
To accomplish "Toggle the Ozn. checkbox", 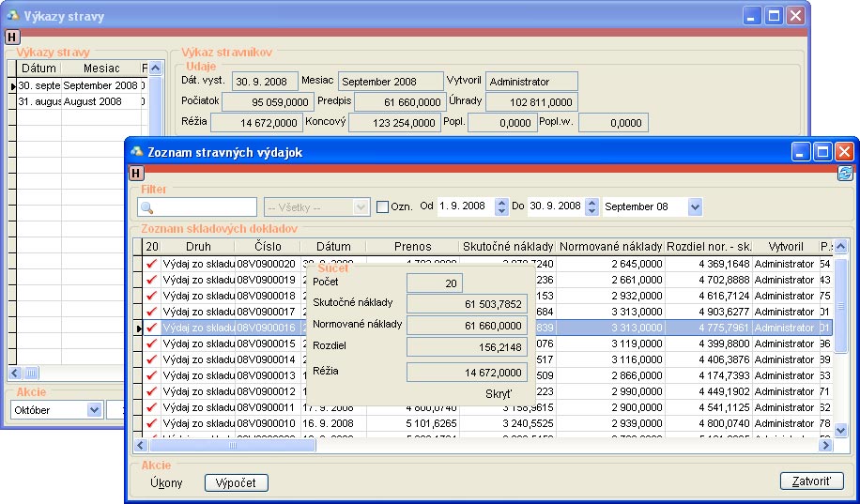I will [x=382, y=206].
